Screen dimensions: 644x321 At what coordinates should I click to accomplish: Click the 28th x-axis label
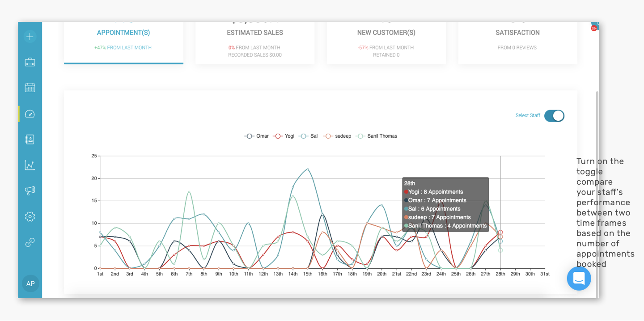[x=500, y=274]
